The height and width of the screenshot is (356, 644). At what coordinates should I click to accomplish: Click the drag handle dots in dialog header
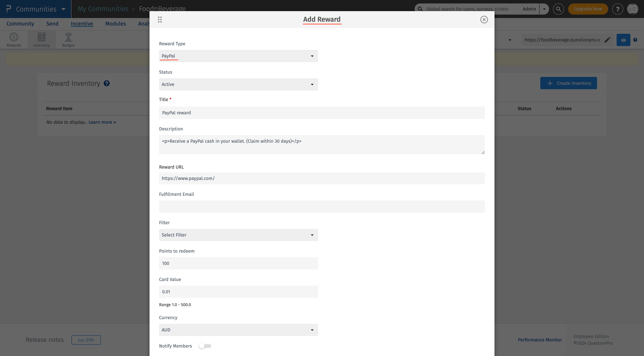point(160,20)
